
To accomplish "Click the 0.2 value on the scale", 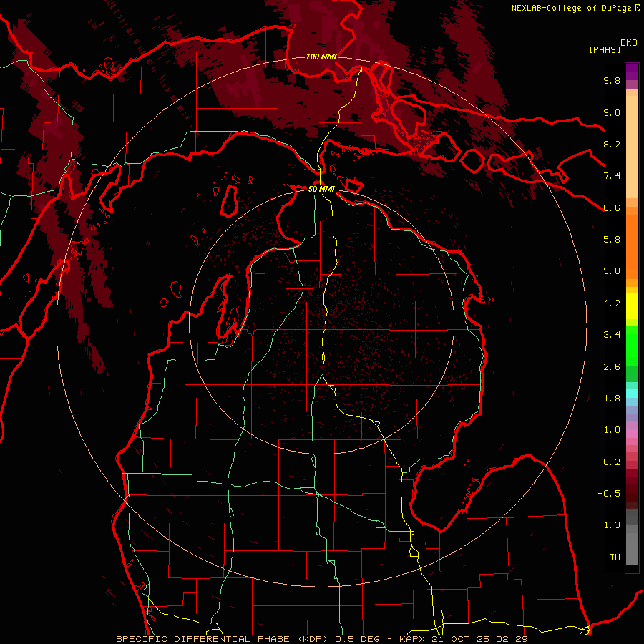I will coord(612,462).
